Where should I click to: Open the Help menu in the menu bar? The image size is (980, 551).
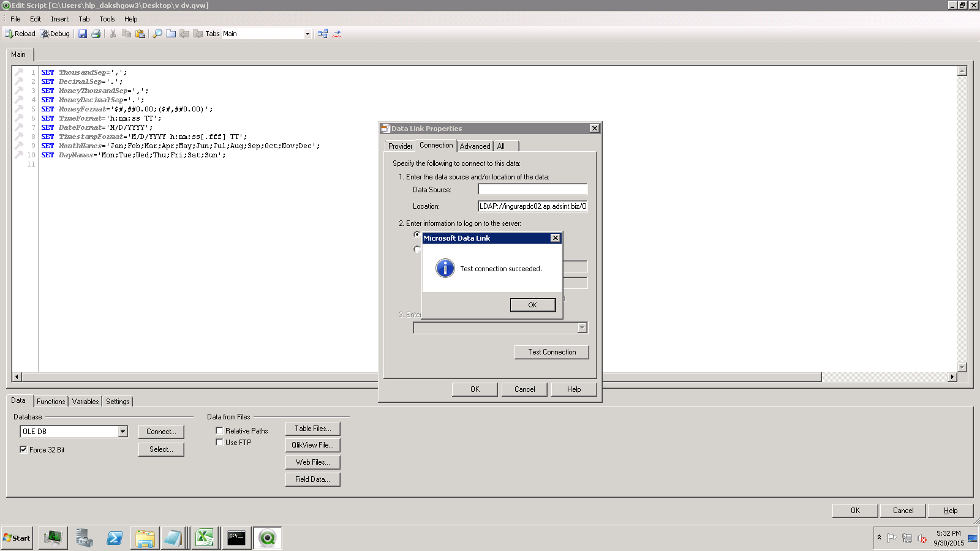pos(130,19)
